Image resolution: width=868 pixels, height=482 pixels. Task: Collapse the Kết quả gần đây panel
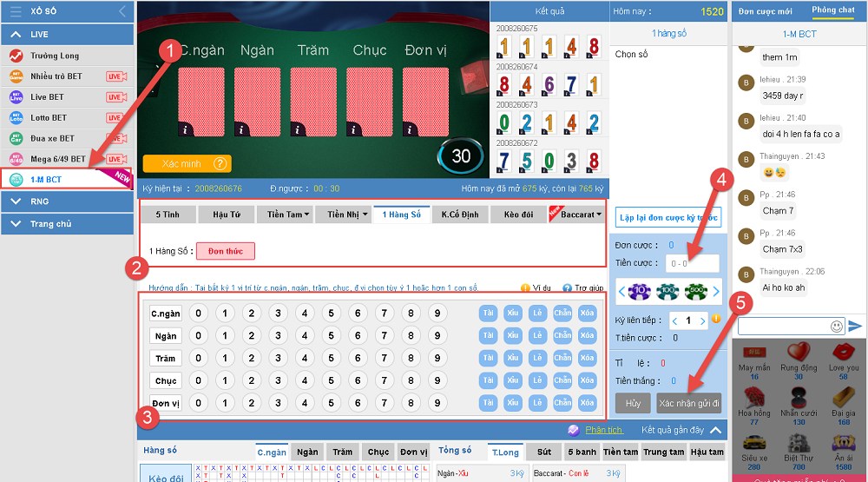click(716, 430)
